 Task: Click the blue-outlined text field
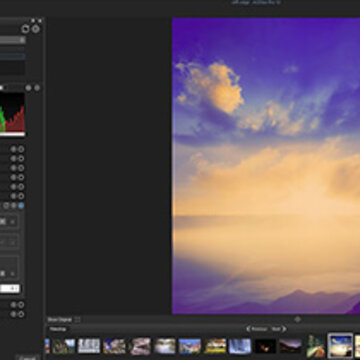(12, 57)
